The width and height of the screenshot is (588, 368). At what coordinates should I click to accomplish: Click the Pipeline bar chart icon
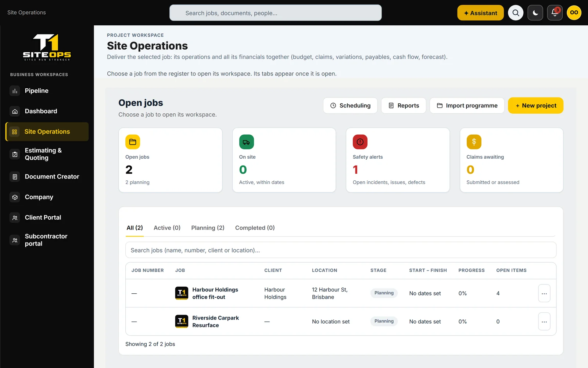pyautogui.click(x=15, y=91)
